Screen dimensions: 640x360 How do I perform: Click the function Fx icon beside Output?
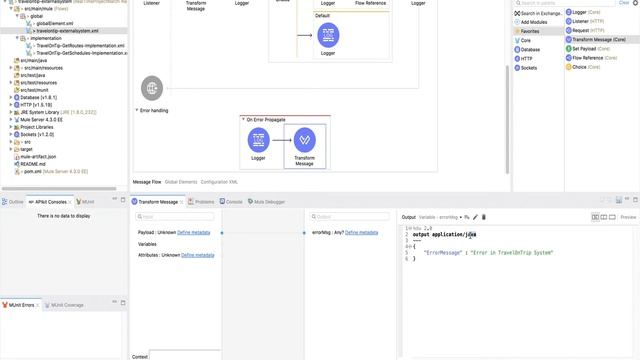467,217
